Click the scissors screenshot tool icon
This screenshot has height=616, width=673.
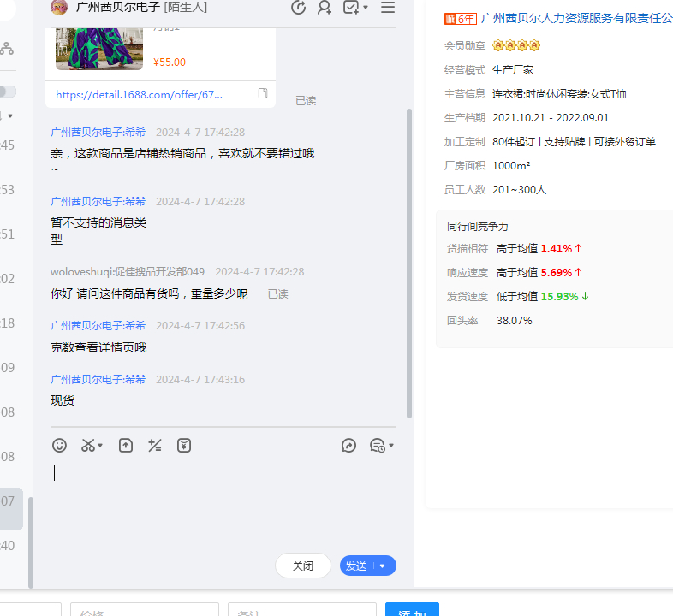88,445
